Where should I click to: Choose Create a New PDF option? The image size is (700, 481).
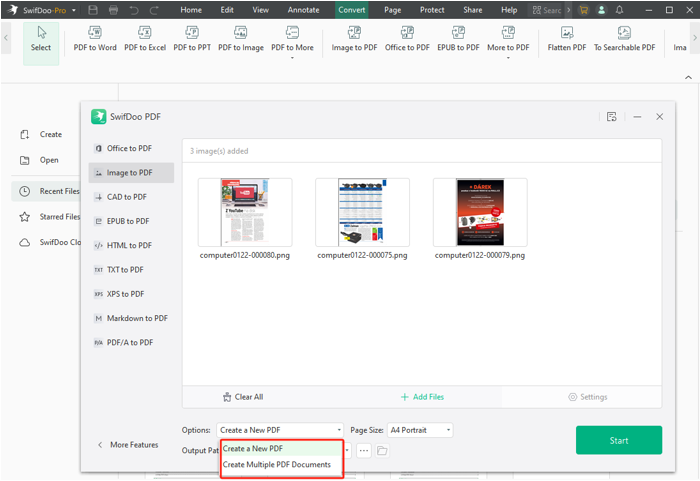pos(282,448)
